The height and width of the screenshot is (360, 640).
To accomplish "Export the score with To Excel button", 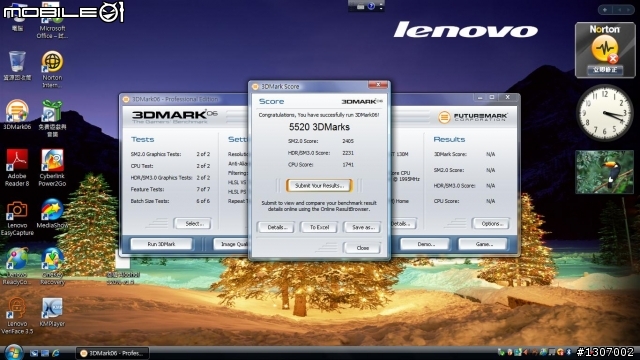I will click(319, 227).
